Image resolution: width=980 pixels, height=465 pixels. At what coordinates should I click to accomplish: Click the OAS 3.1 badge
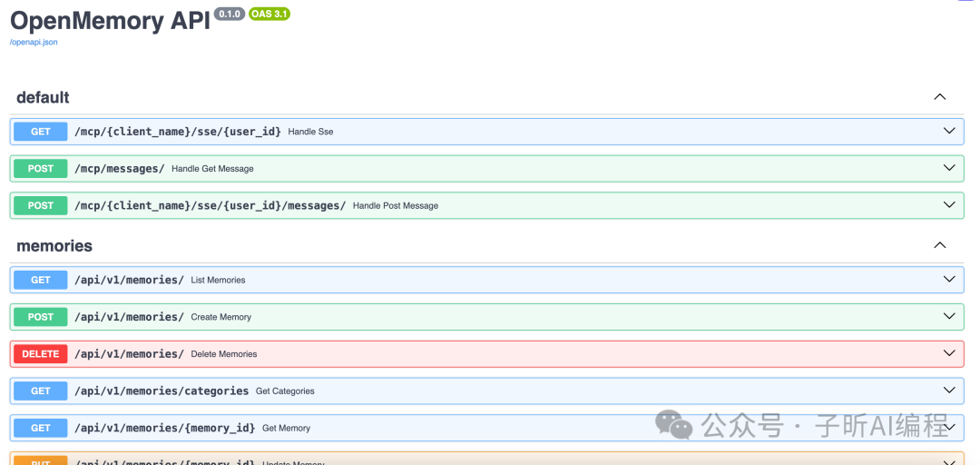269,13
